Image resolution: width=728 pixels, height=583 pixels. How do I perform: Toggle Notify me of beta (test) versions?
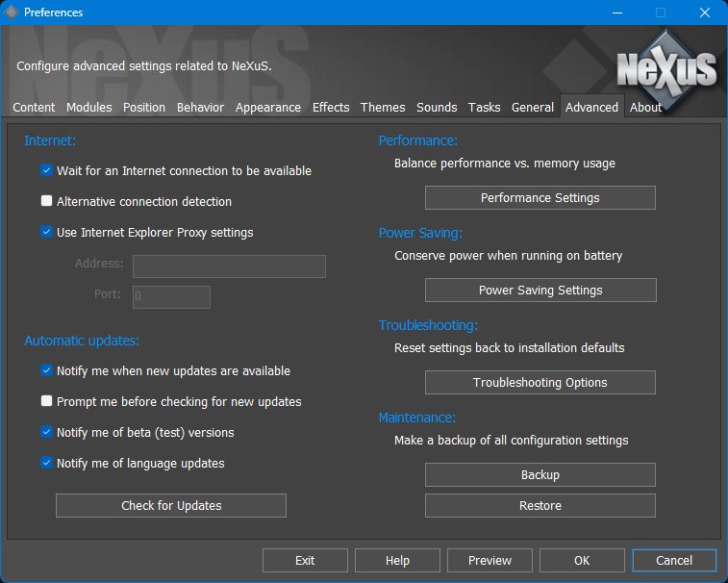(x=46, y=432)
